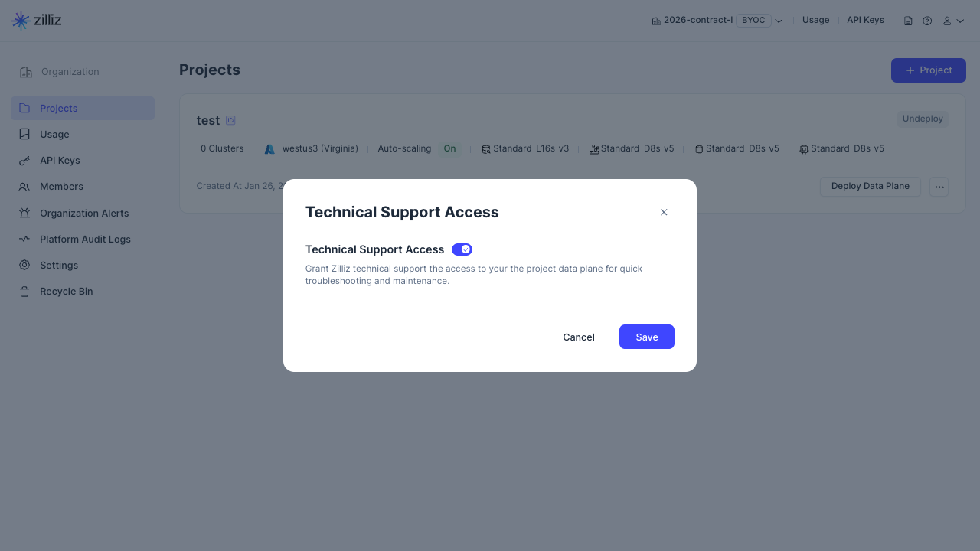
Task: Click the Save button
Action: click(x=646, y=337)
